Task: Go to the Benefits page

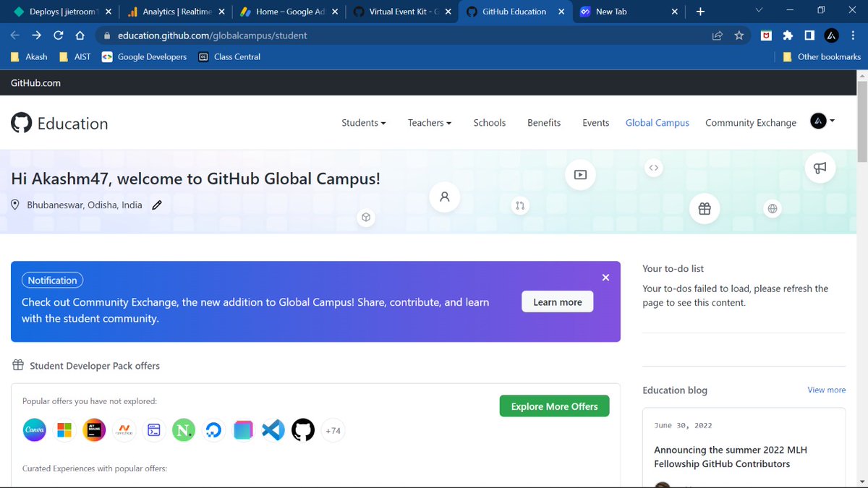Action: (544, 123)
